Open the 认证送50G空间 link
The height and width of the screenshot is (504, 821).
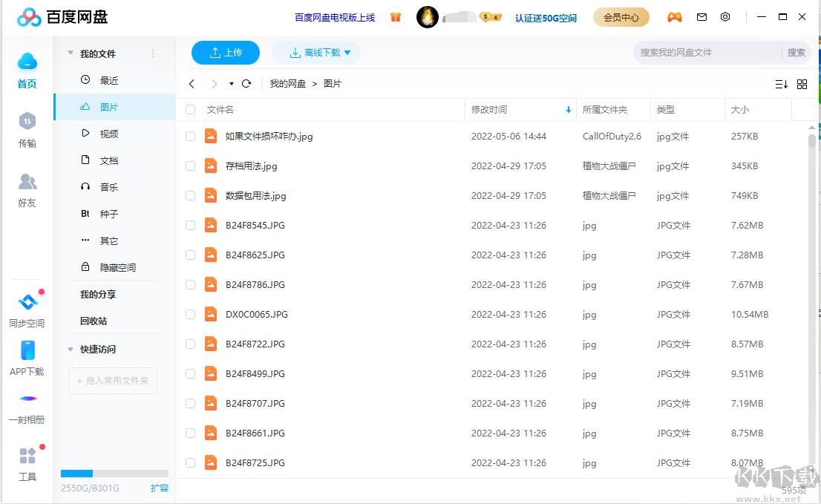tap(546, 18)
